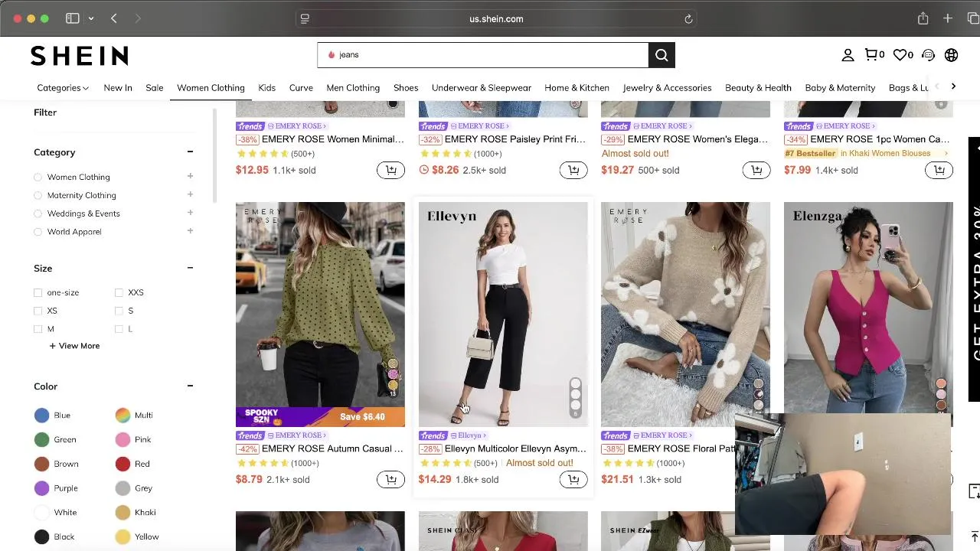
Task: Check the XXS size checkbox
Action: tap(119, 292)
